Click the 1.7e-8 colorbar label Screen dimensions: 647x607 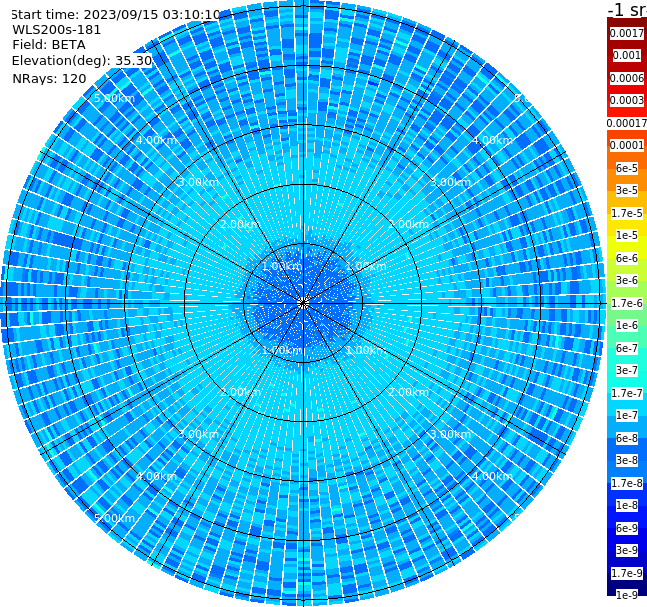pos(627,483)
